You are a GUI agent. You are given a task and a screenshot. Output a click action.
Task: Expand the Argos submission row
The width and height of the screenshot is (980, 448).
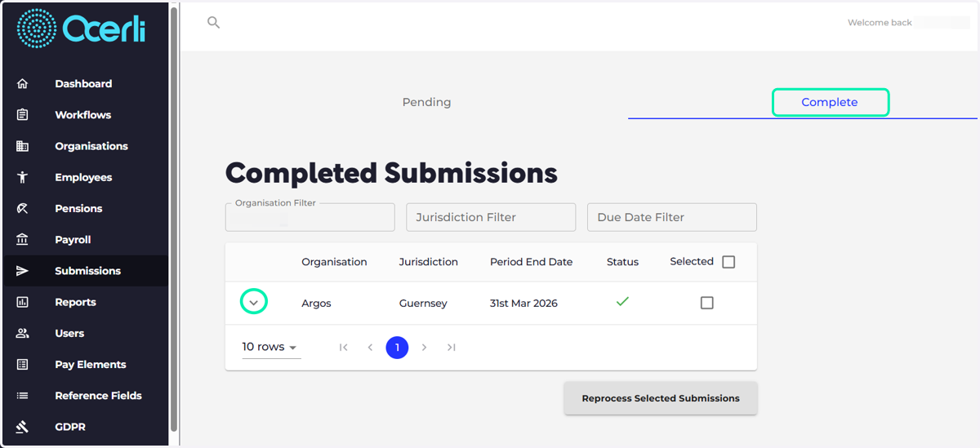[254, 303]
